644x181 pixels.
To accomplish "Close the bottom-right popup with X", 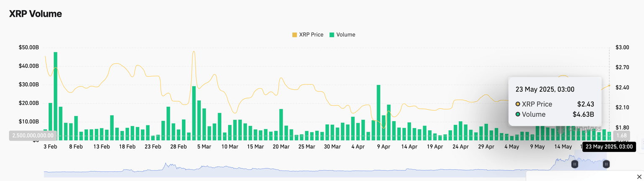I will click(x=638, y=176).
